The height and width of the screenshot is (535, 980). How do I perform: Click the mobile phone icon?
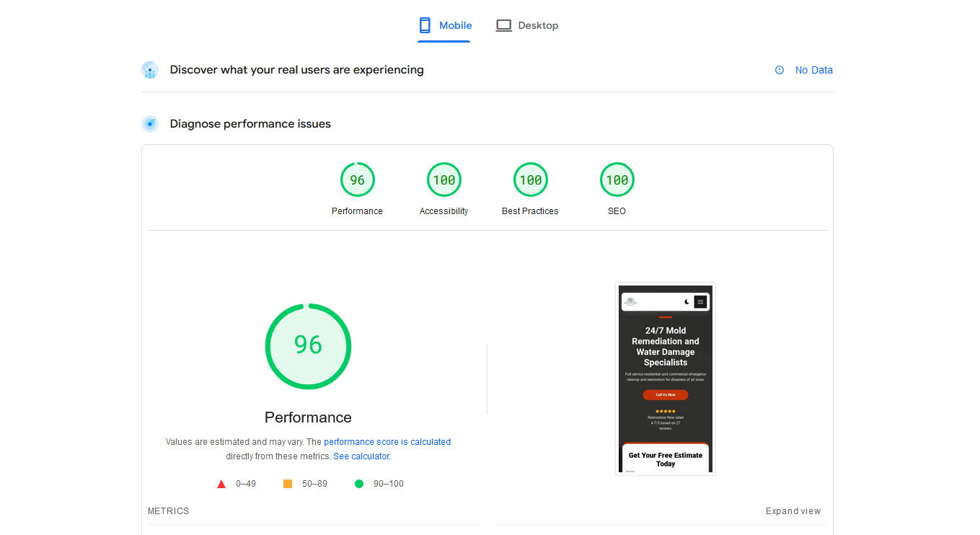pos(425,25)
